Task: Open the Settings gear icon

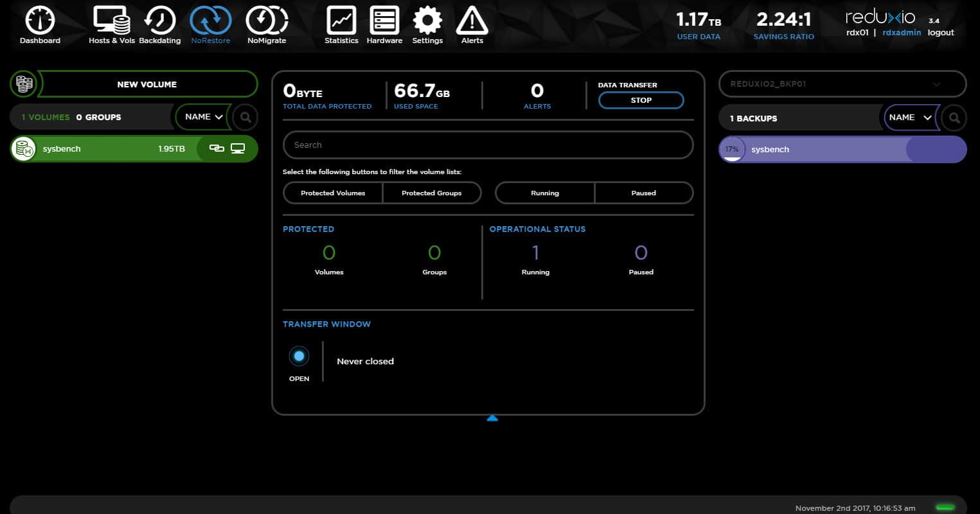Action: click(427, 20)
